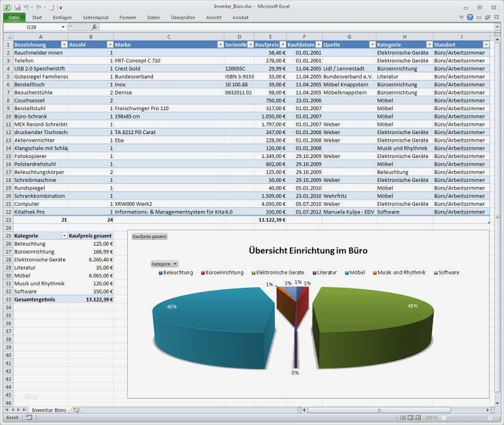Click the minimize ribbon caret icon
This screenshot has height=425, width=504.
[x=462, y=18]
